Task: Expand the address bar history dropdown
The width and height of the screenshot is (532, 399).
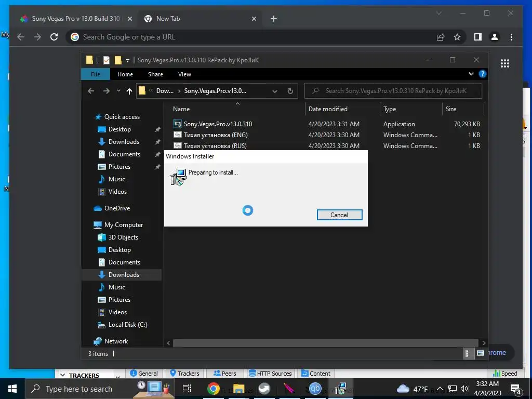Action: point(275,91)
